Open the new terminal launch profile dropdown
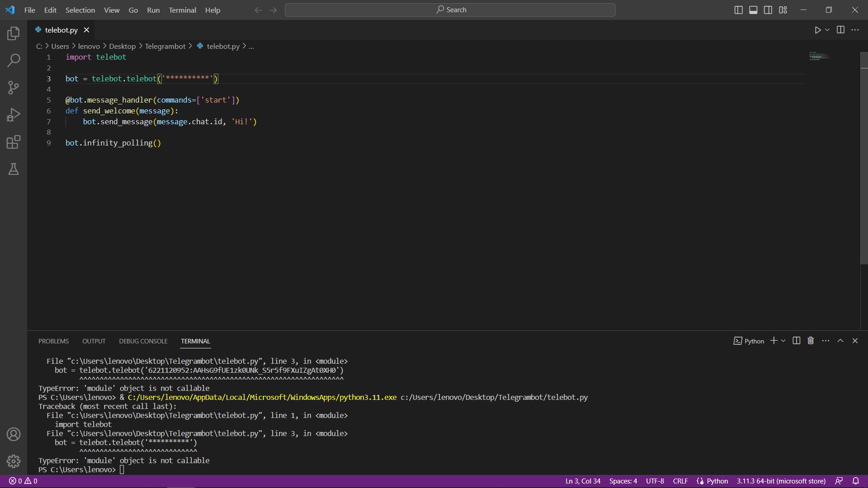Viewport: 868px width, 488px height. [x=783, y=341]
